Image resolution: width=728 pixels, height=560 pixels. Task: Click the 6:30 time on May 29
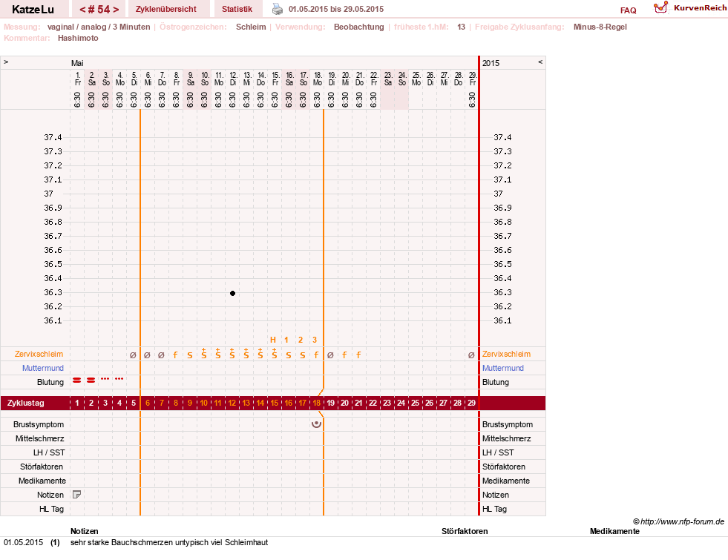472,99
